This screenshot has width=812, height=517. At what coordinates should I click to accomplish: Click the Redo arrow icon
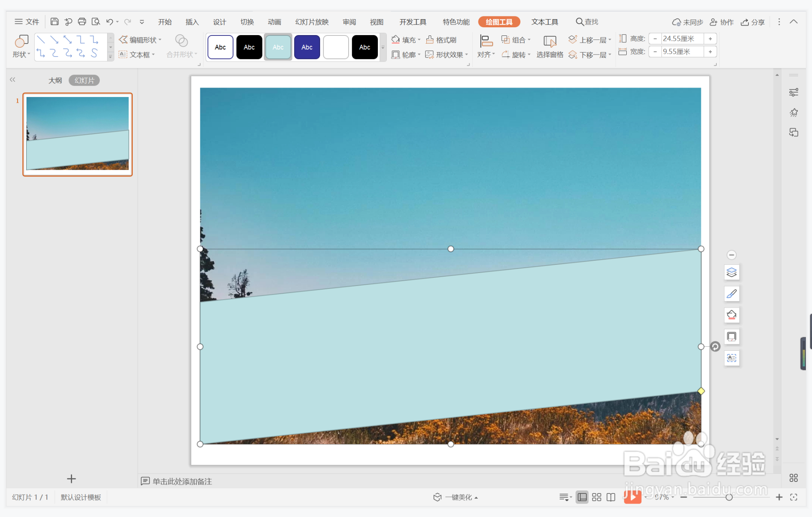(127, 22)
